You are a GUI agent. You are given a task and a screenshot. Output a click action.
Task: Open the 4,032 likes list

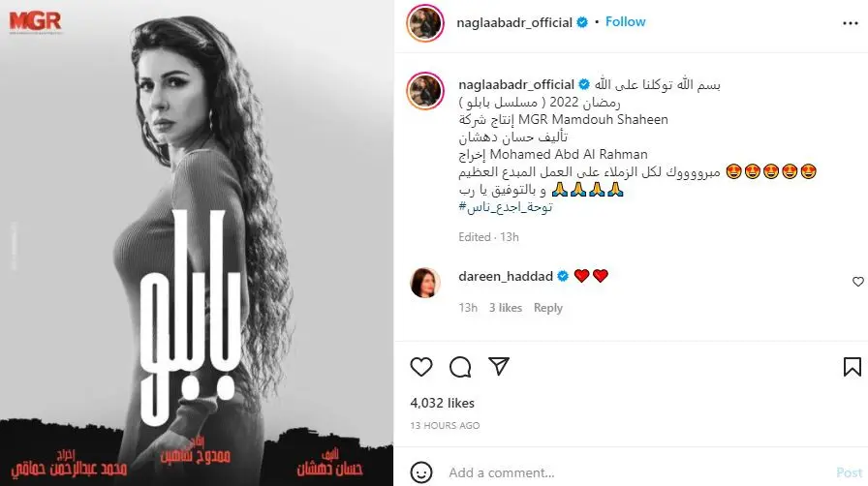[442, 403]
